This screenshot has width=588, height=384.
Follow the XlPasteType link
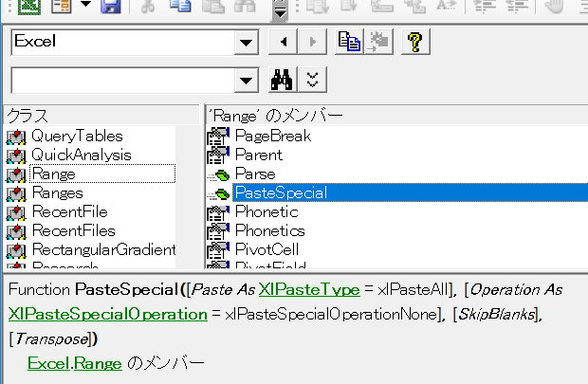309,289
